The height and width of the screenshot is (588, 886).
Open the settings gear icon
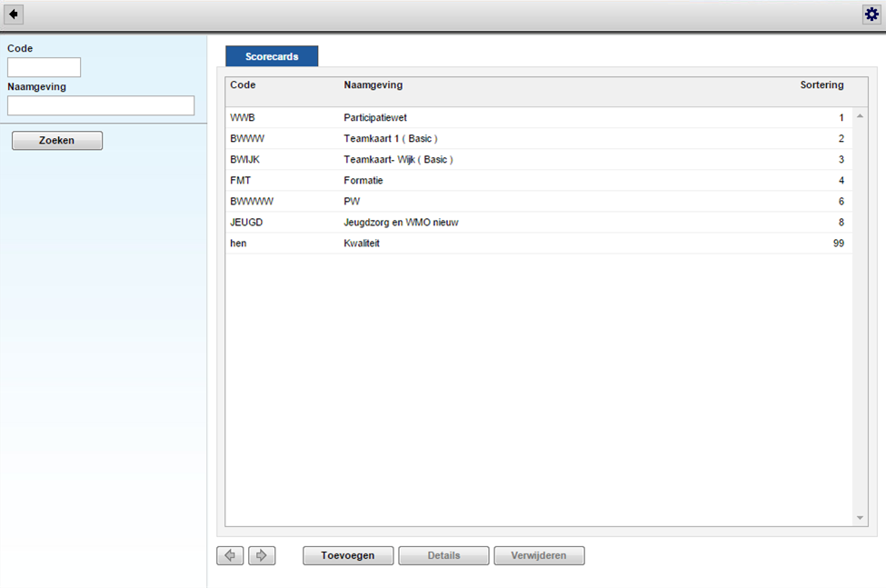point(871,15)
